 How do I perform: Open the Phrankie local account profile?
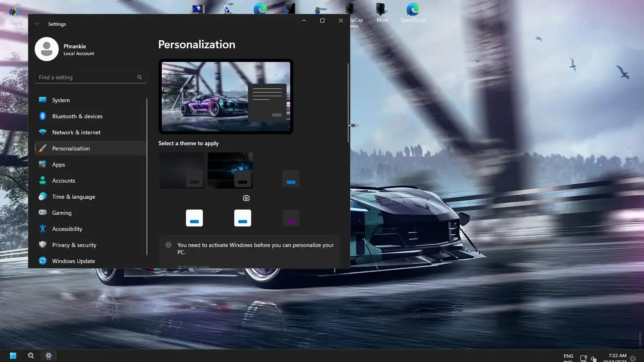65,49
